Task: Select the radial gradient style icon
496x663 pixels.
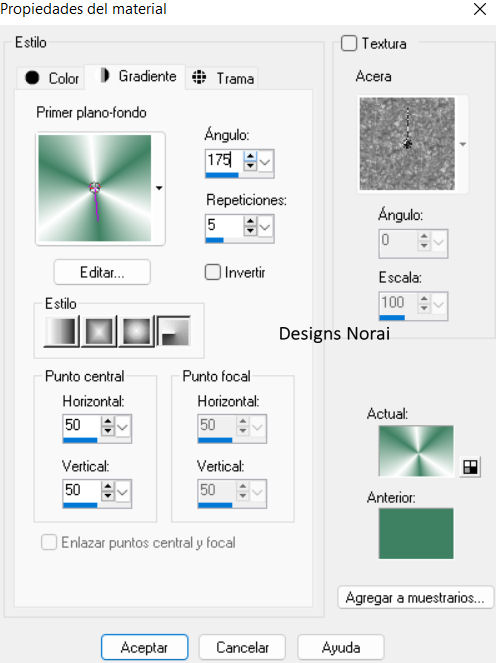Action: (174, 332)
